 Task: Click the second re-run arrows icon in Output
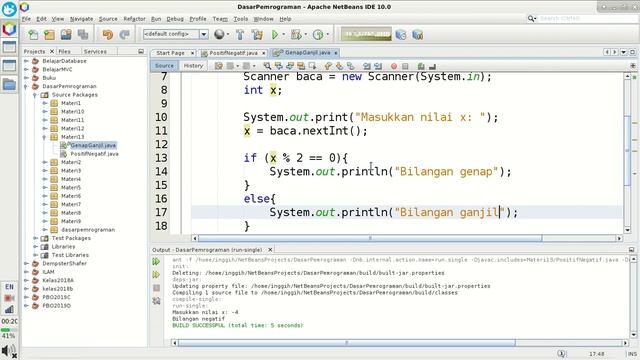coord(156,275)
